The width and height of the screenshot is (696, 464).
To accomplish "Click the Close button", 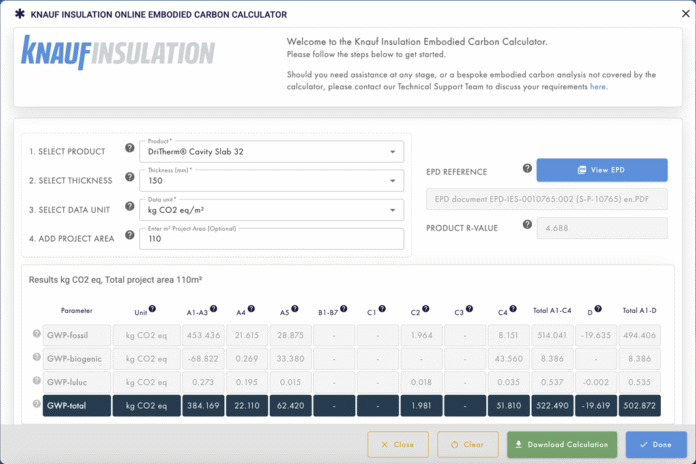I will coord(398,444).
